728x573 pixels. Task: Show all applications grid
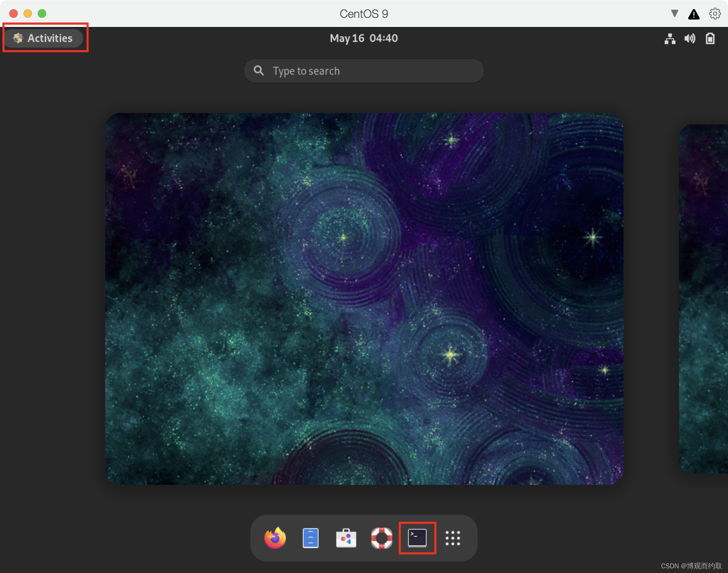coord(453,538)
